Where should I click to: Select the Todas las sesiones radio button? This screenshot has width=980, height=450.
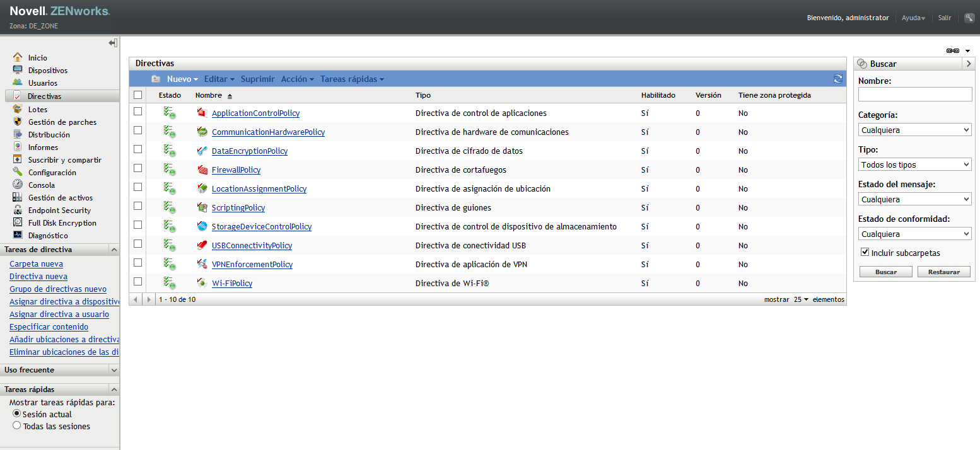pos(16,425)
